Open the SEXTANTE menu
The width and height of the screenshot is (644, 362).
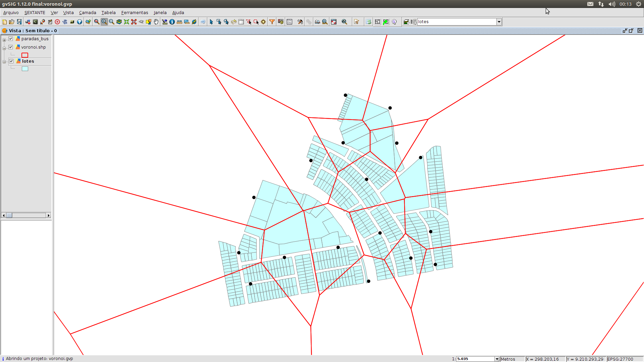coord(35,12)
